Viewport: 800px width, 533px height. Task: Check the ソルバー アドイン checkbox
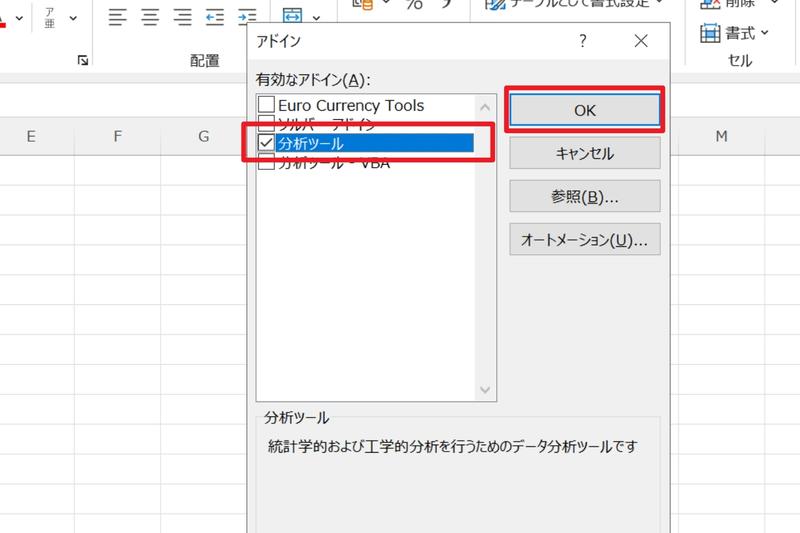coord(266,123)
